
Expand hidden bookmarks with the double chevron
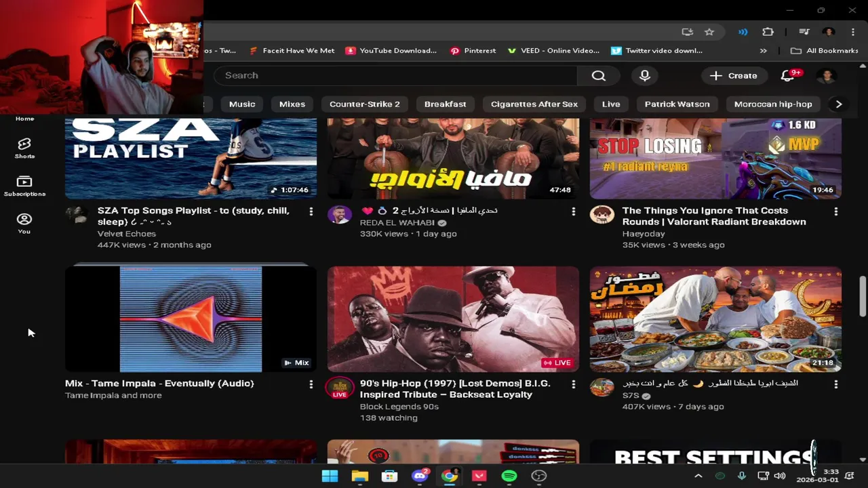tap(764, 51)
